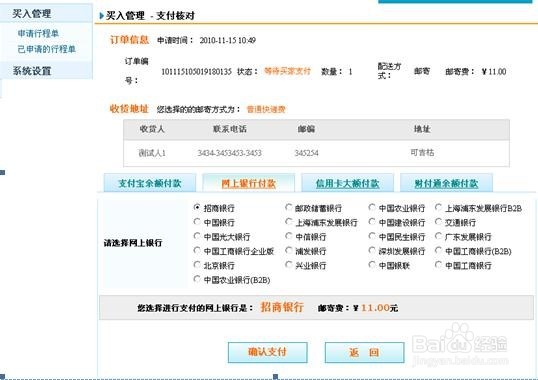Select 邮政储蓄银行 radio button
Image resolution: width=538 pixels, height=380 pixels.
click(289, 207)
